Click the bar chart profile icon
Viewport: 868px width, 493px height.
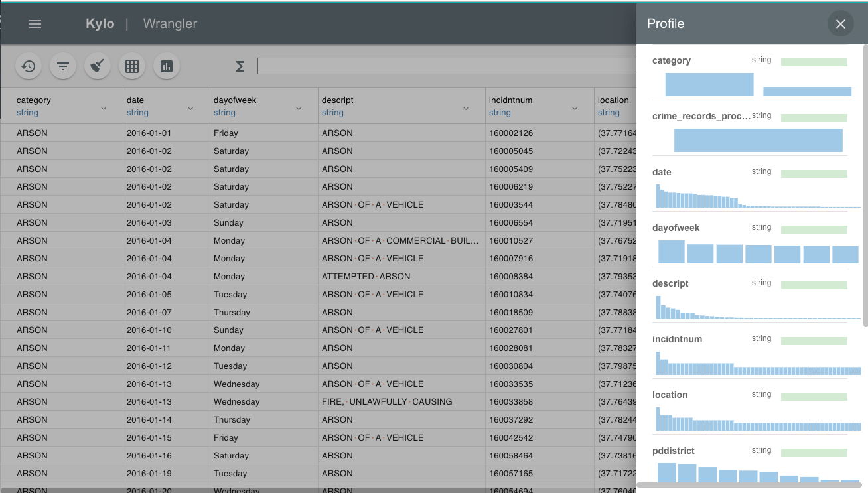click(167, 66)
